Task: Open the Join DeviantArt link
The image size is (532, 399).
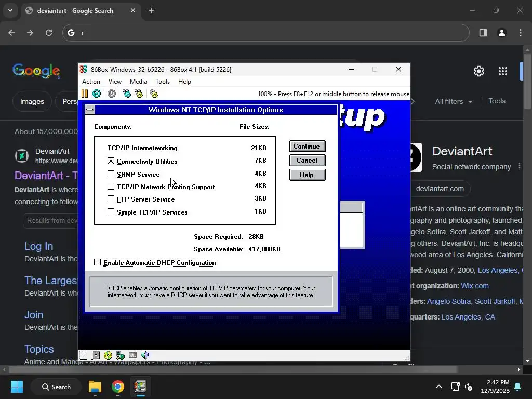Action: [34, 314]
